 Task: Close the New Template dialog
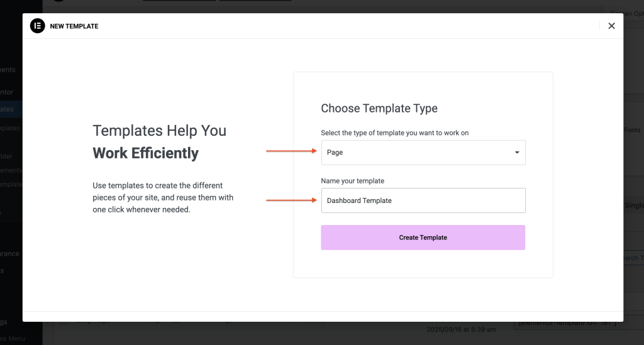tap(611, 26)
